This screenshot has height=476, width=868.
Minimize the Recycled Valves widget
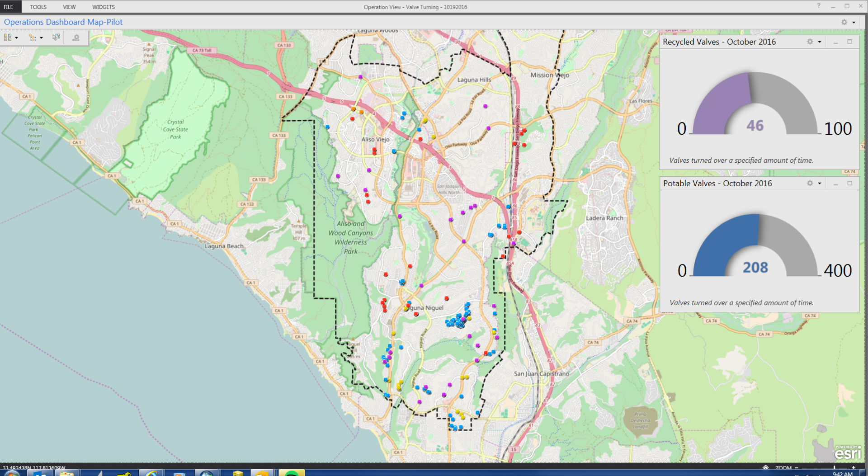835,42
